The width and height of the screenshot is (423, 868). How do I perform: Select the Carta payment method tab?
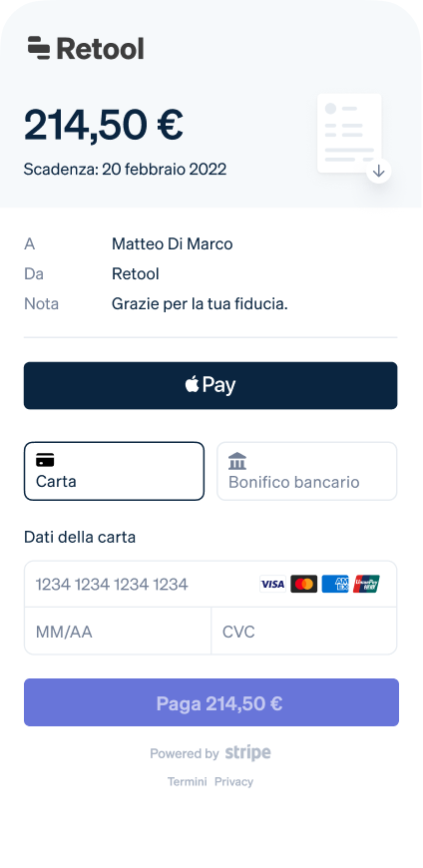coord(114,471)
